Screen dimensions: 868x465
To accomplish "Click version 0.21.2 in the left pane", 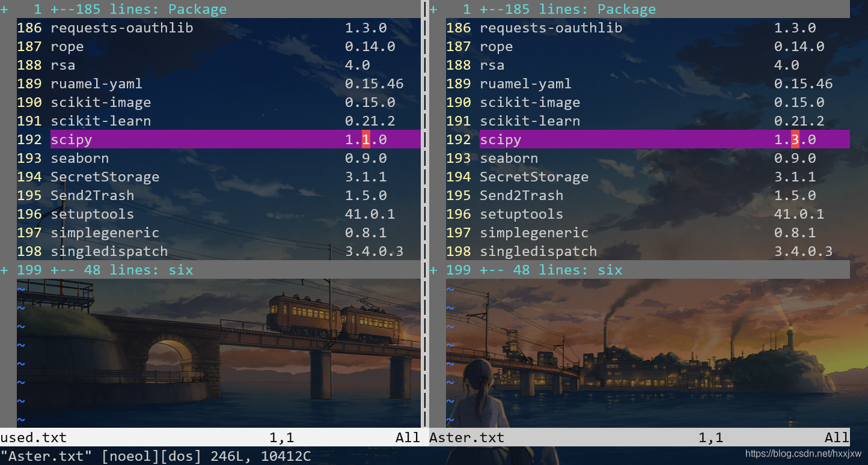I will [370, 121].
